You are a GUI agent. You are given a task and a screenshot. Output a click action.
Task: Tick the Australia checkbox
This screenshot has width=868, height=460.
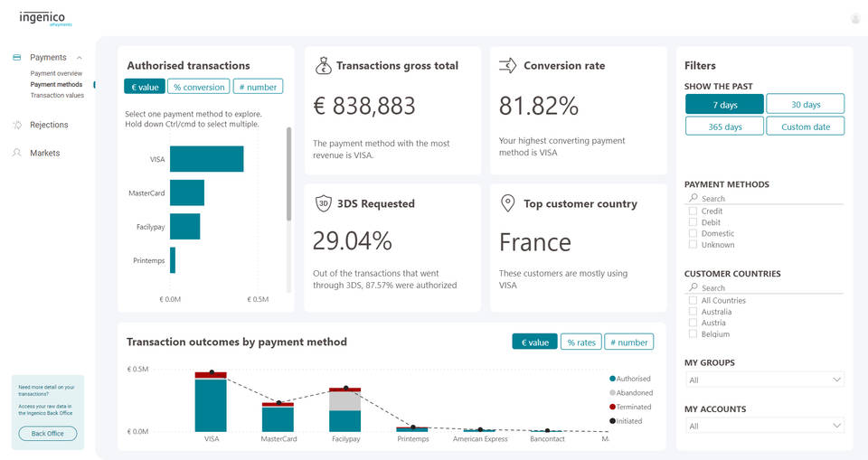[x=693, y=311]
